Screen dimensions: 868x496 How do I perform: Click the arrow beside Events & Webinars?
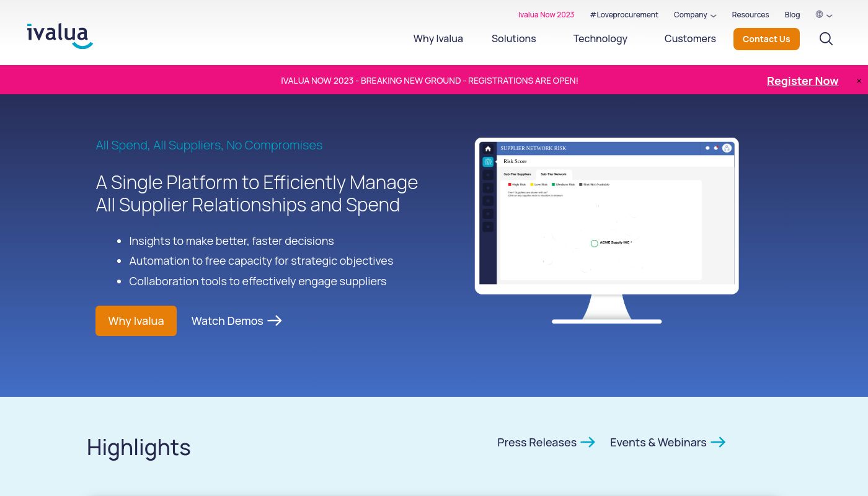click(718, 442)
